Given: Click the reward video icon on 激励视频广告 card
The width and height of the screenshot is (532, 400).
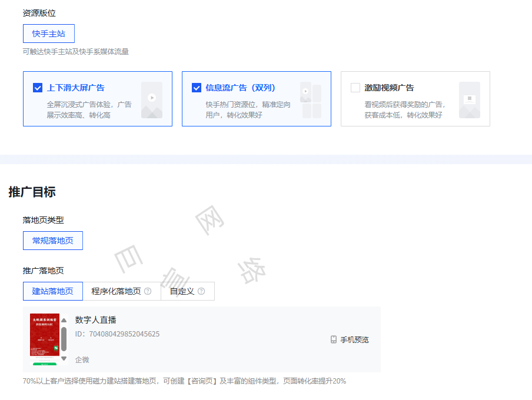Looking at the screenshot, I should [470, 99].
